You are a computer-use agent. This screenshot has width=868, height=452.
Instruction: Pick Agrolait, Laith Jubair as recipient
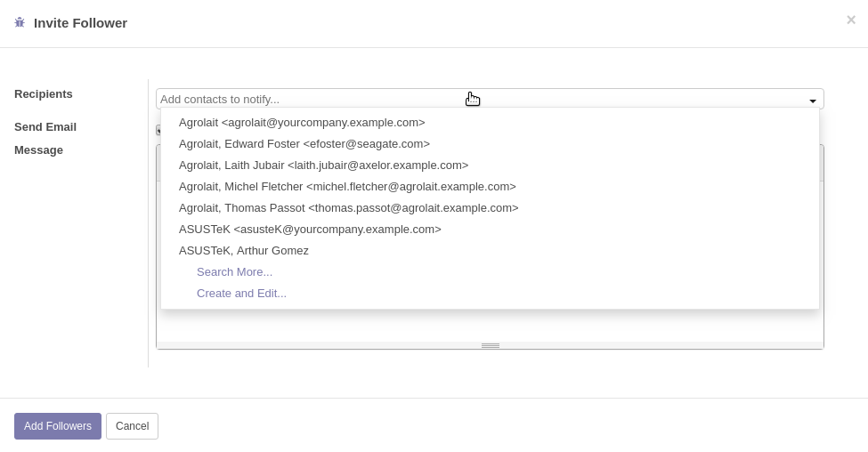(x=490, y=165)
